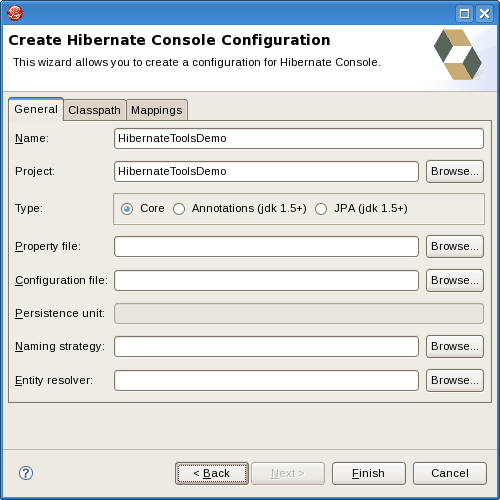Open the help question mark icon

[26, 473]
